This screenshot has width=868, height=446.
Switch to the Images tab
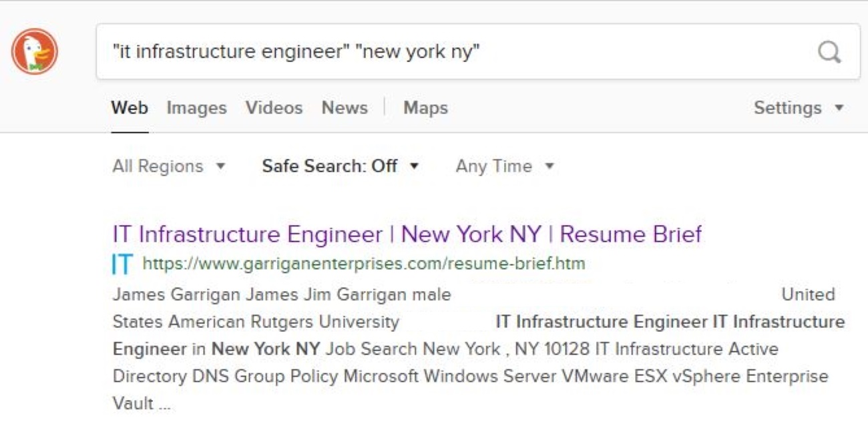(196, 107)
